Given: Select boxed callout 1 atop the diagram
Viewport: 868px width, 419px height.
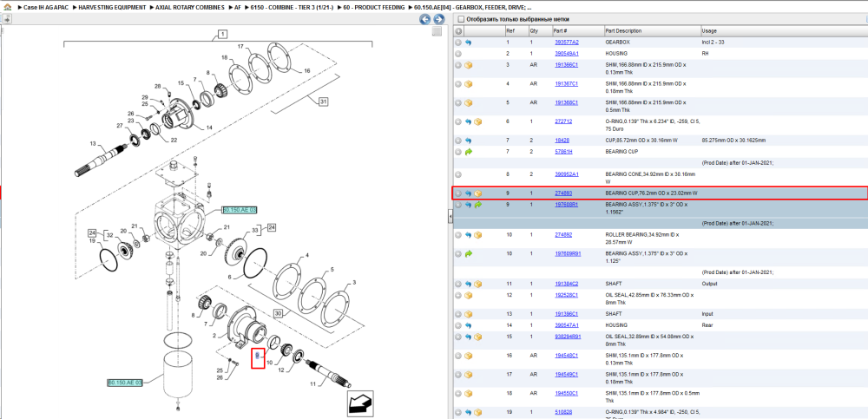Looking at the screenshot, I should [x=221, y=35].
